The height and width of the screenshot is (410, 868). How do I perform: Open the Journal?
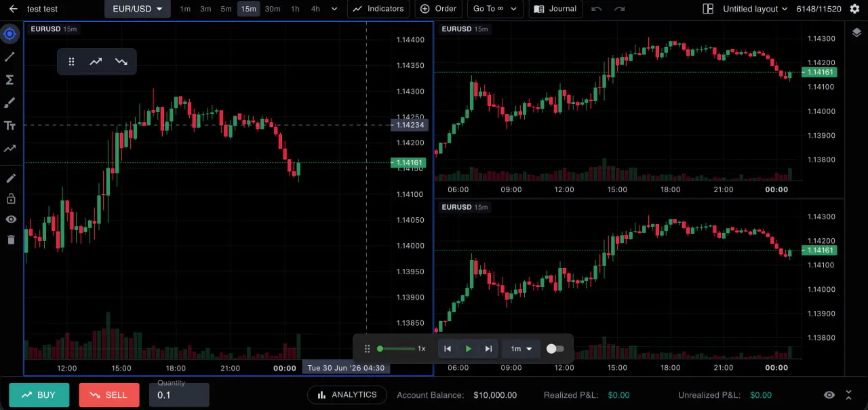(x=555, y=9)
